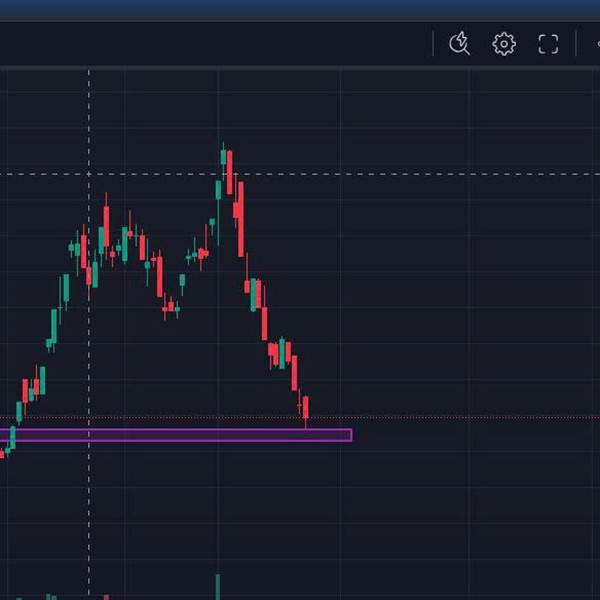The width and height of the screenshot is (600, 600).
Task: Open chart settings via gear icon
Action: (x=504, y=44)
